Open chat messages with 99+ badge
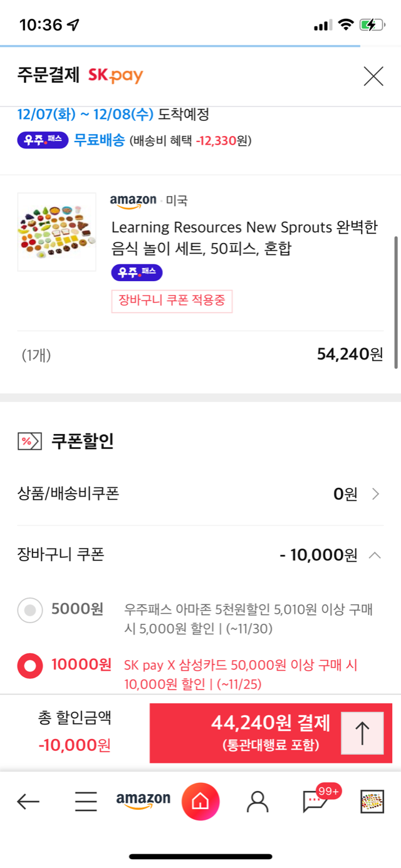 (x=316, y=800)
